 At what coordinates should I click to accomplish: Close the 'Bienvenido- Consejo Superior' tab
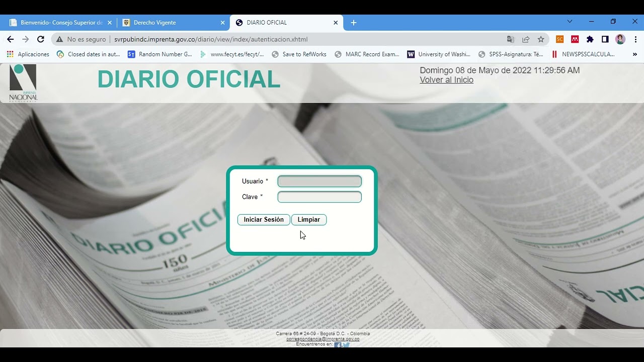tap(109, 23)
